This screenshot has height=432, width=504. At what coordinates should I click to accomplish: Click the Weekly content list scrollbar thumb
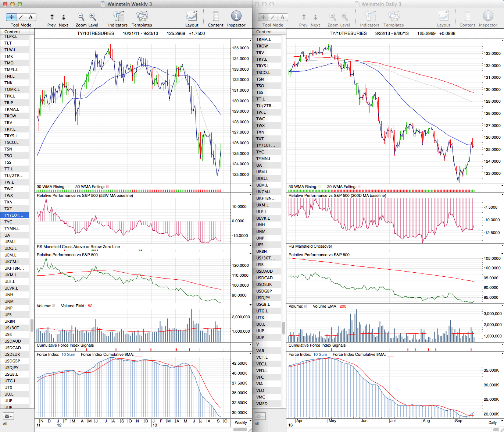[x=32, y=325]
